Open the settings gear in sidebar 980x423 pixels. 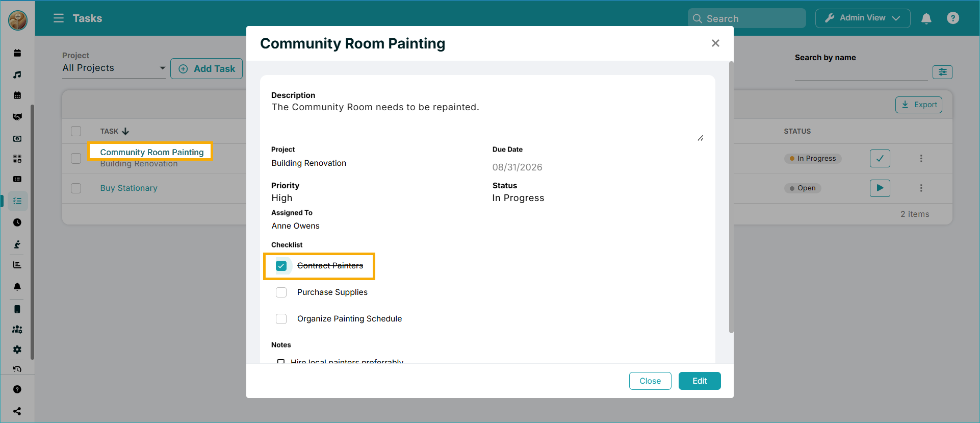pos(17,350)
